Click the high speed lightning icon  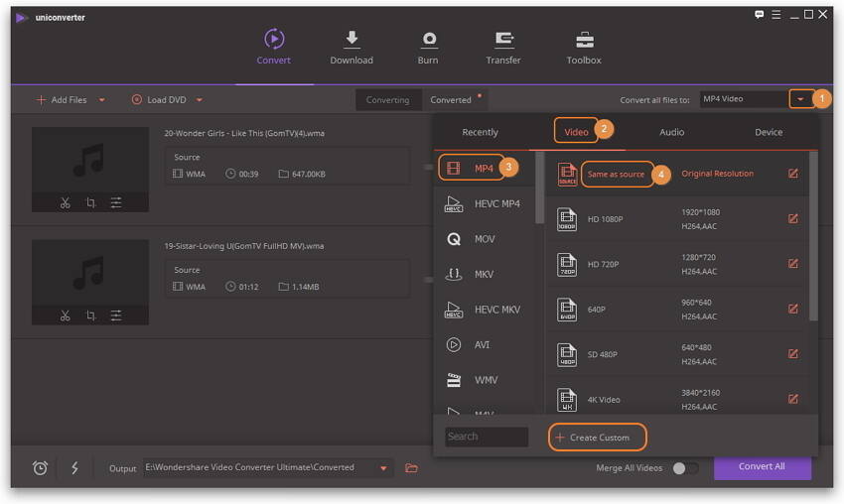coord(74,468)
